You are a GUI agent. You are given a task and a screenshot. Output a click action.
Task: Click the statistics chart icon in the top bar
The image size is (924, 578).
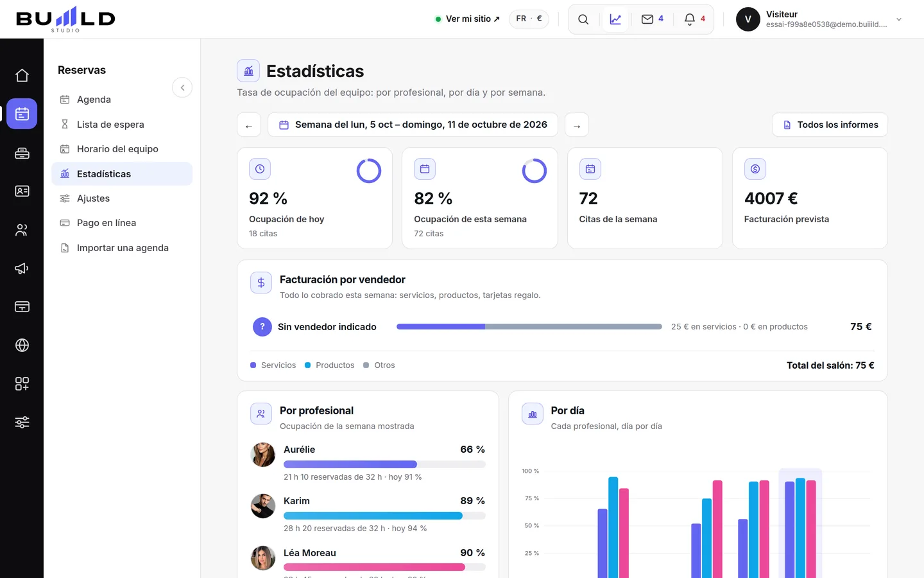coord(615,19)
